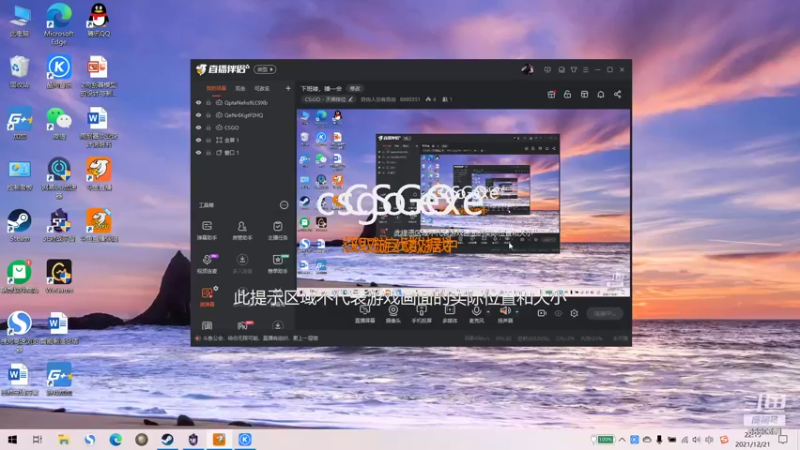Screen dimensions: 800x450
Task: Toggle the lock on the CSGO source
Action: pos(209,128)
